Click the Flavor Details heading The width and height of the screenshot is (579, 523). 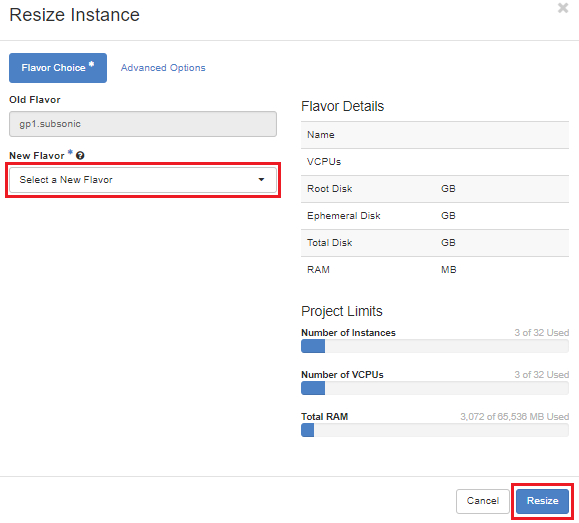[342, 106]
